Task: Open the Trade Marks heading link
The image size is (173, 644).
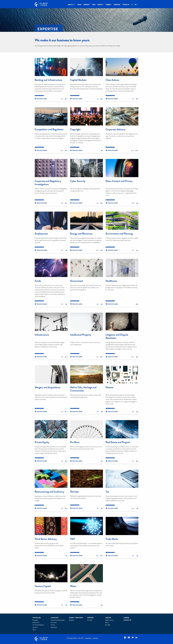Action: (x=112, y=539)
